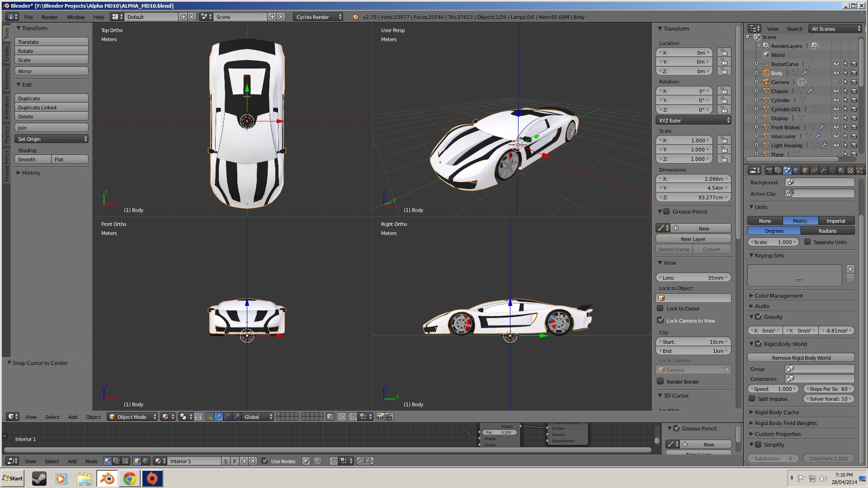The height and width of the screenshot is (488, 868).
Task: Select Imperial units button
Action: click(836, 221)
